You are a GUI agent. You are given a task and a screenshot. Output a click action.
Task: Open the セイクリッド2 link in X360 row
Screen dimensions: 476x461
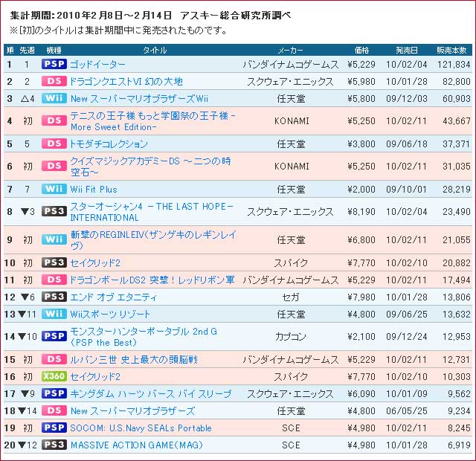(95, 377)
